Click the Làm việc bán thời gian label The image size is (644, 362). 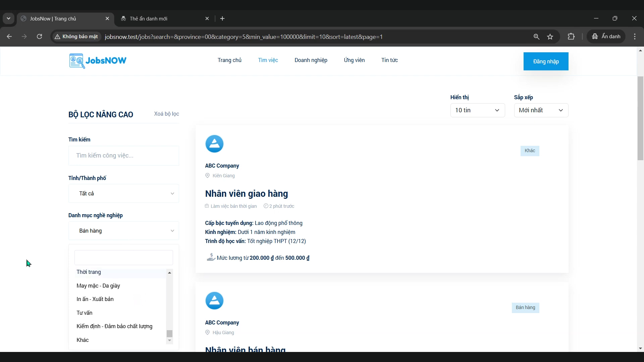pyautogui.click(x=234, y=206)
